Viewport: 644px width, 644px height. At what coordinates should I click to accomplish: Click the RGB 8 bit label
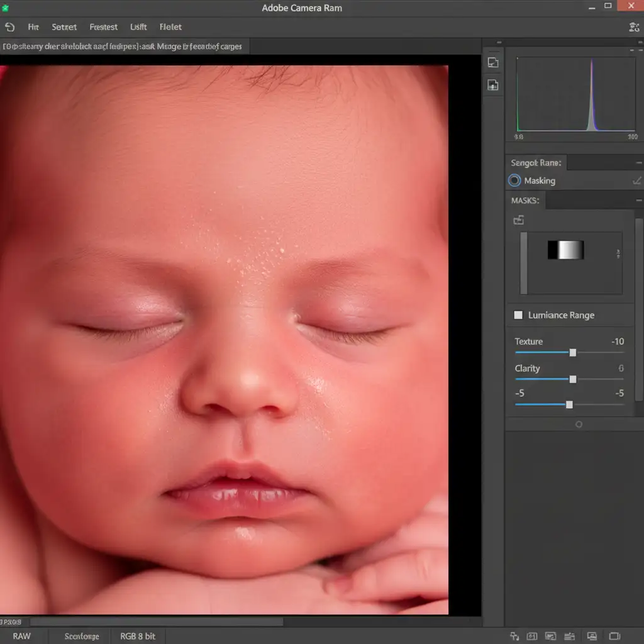coord(138,636)
